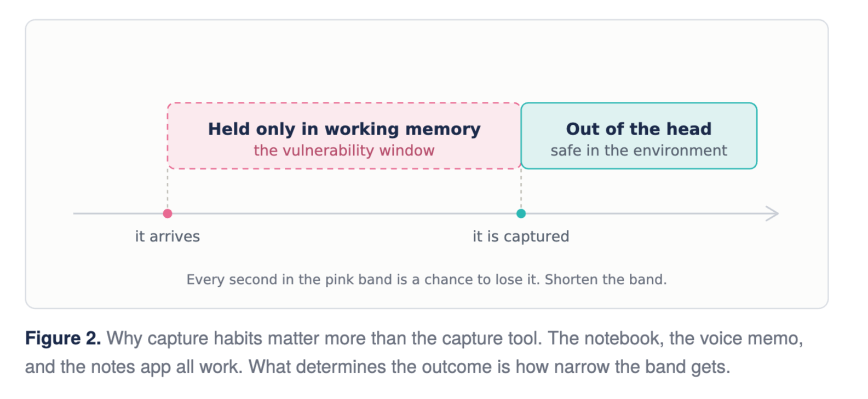Click 'the vulnerability window' pink subtitle

click(344, 151)
